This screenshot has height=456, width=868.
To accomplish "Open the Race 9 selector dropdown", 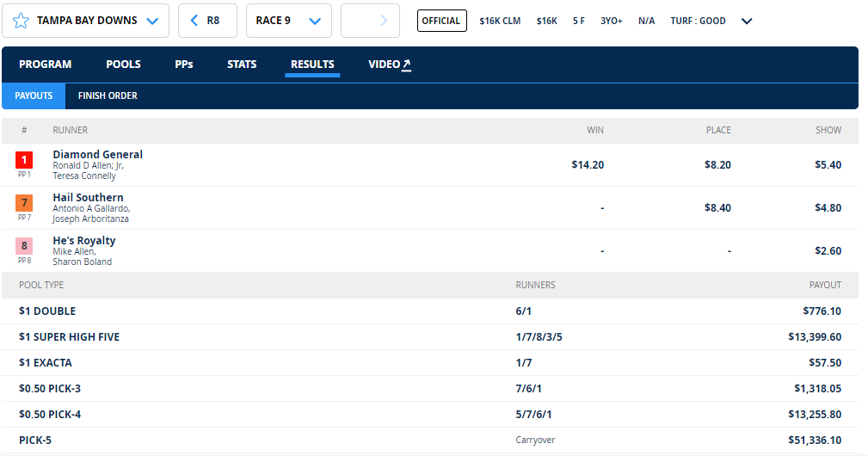I will coord(289,21).
